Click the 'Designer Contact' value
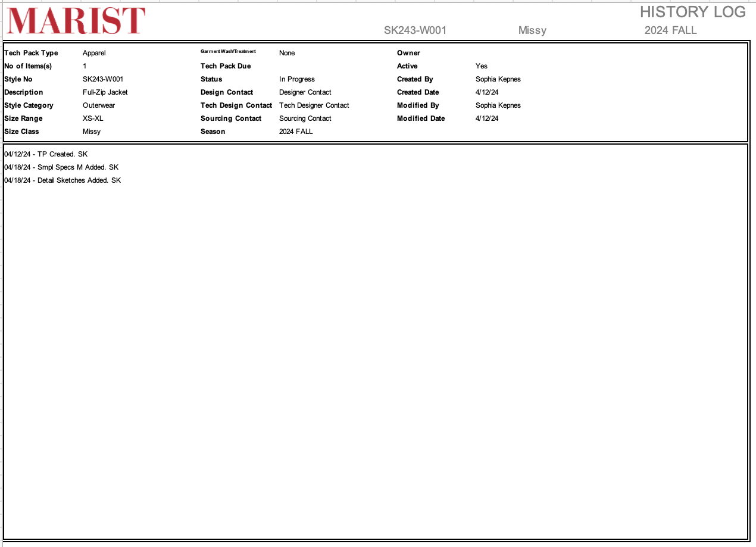 [x=305, y=92]
